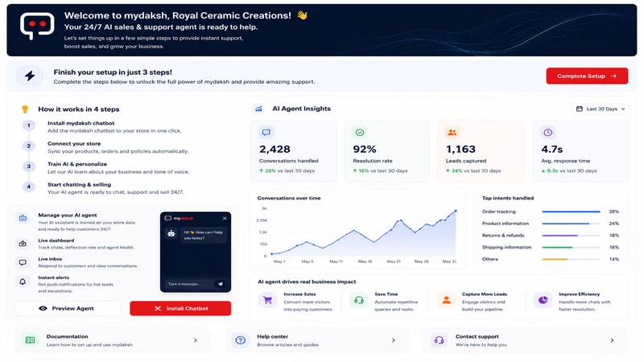Open the Contact support link
Viewport: 644px width, 362px height.
[x=525, y=340]
